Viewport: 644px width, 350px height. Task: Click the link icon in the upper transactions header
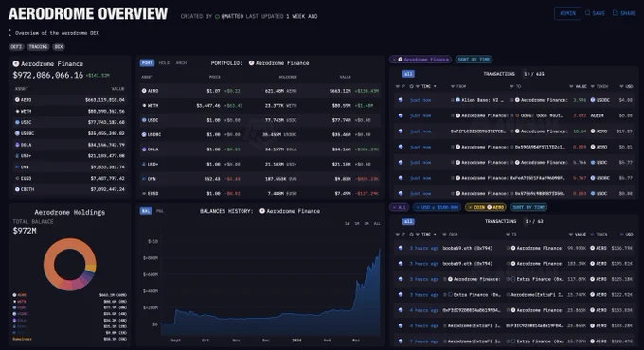(x=403, y=87)
